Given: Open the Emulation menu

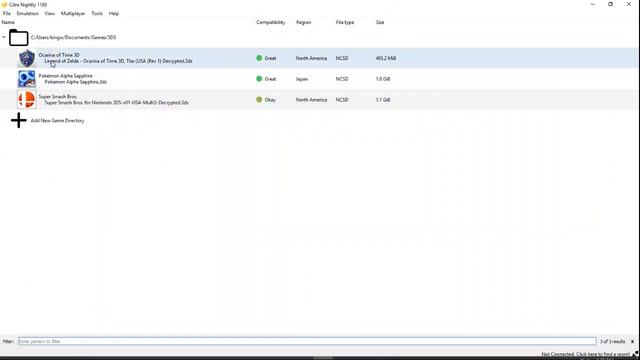Looking at the screenshot, I should tap(27, 13).
